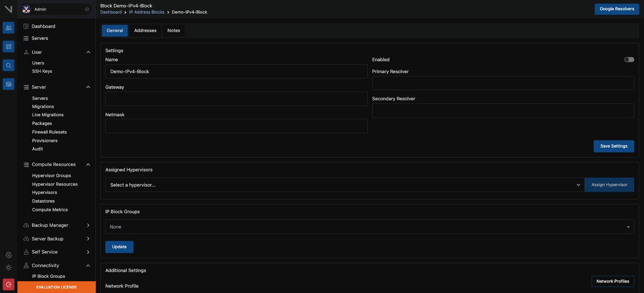
Task: Click the Self Service icon
Action: pyautogui.click(x=26, y=252)
